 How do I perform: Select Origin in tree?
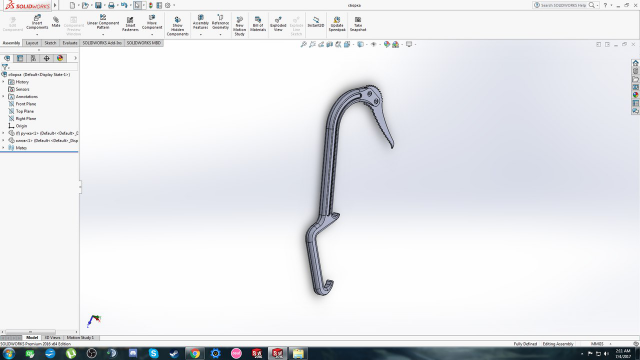21,126
